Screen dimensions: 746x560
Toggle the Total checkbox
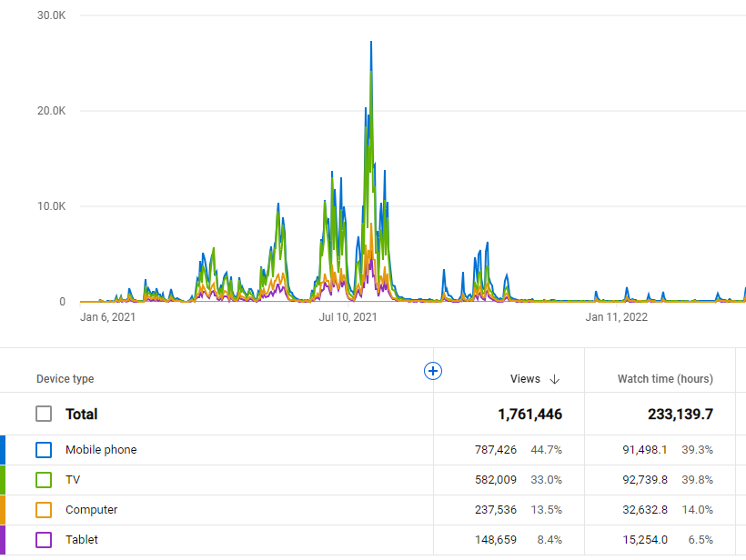(44, 414)
